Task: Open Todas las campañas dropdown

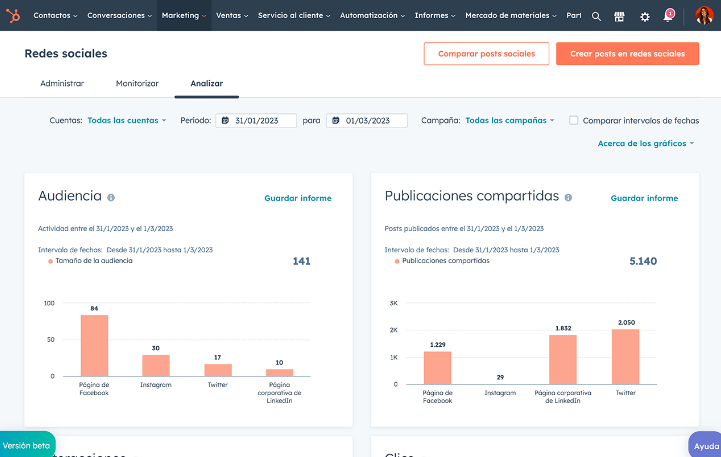Action: pos(509,120)
